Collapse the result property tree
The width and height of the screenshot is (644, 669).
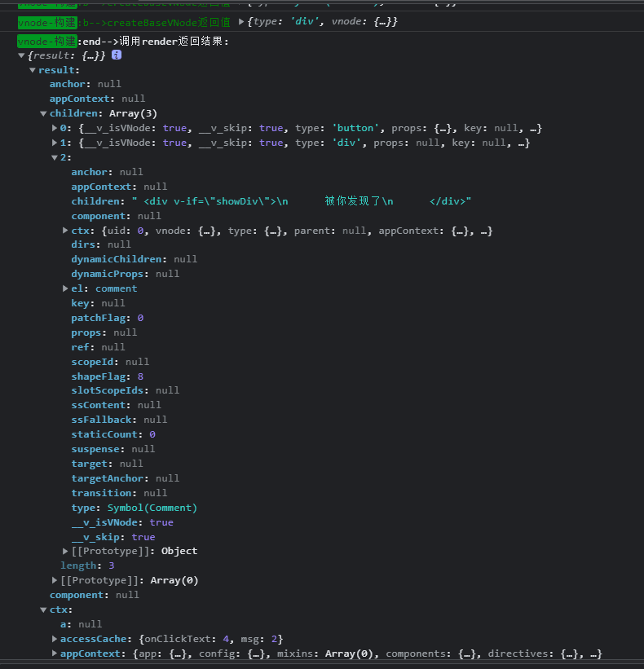(33, 70)
